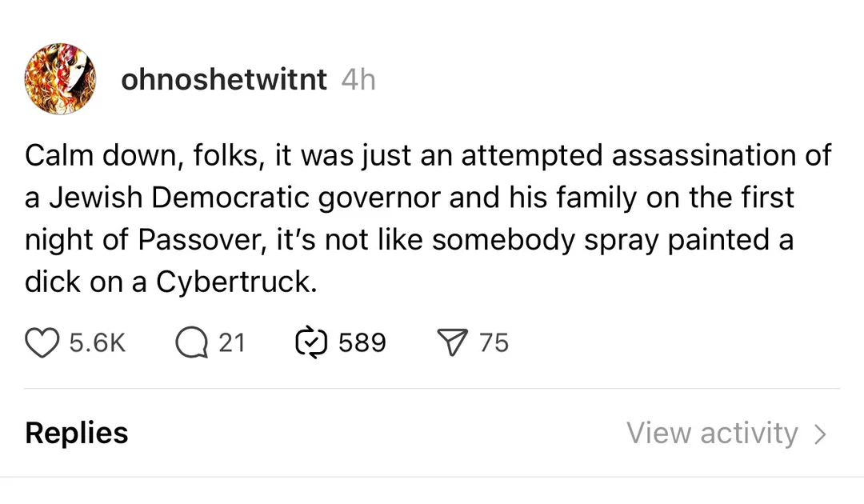The height and width of the screenshot is (504, 864).
Task: Like the post with the heart icon
Action: pos(44,342)
